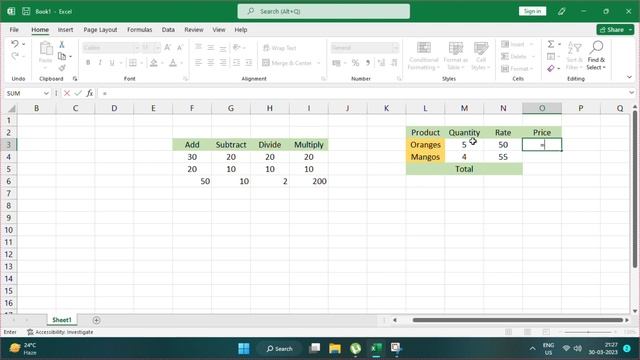
Task: Confirm formula with checkmark icon
Action: (x=78, y=93)
